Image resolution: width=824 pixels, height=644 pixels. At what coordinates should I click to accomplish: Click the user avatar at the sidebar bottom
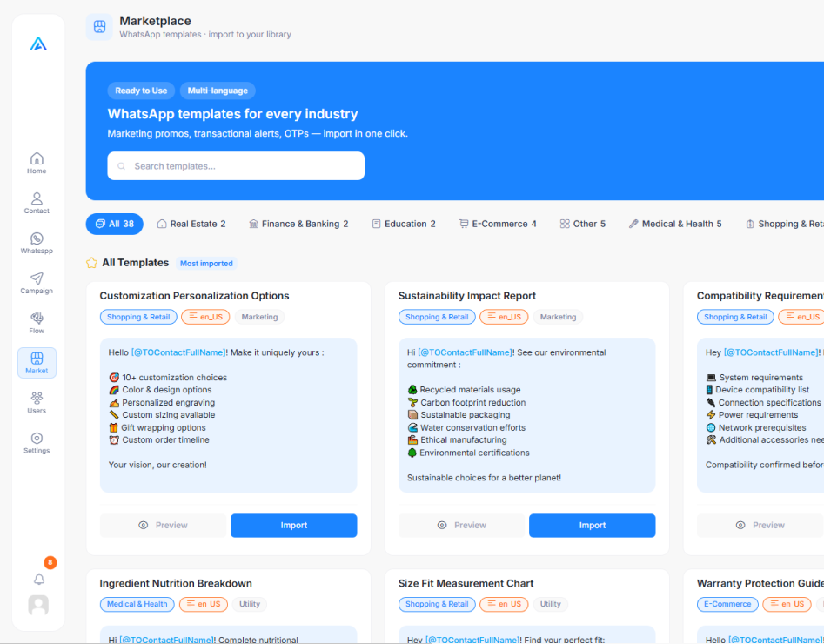pos(38,605)
